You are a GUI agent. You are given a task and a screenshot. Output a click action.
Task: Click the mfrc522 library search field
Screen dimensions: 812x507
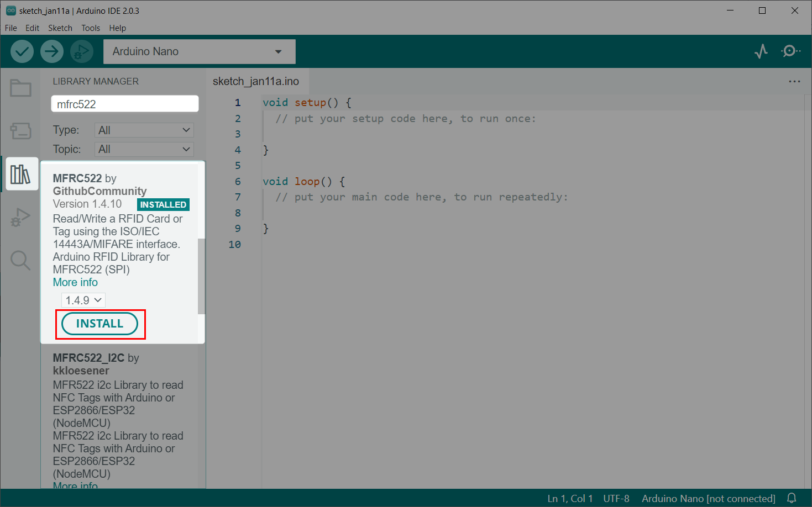coord(125,104)
